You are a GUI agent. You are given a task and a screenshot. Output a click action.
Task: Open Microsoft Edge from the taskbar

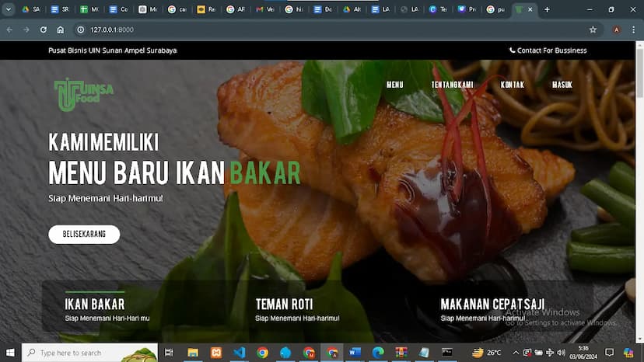click(x=378, y=353)
